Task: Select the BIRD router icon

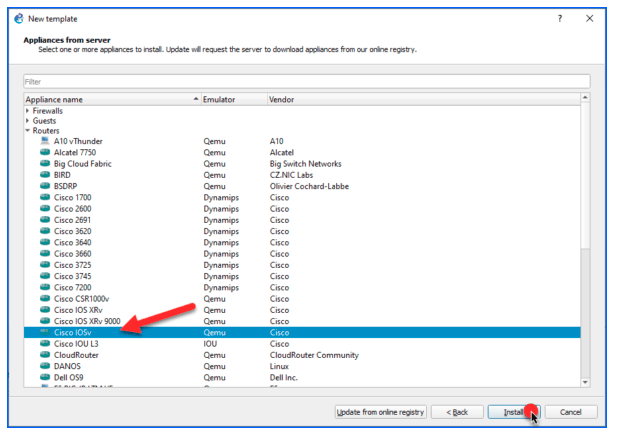Action: point(45,175)
